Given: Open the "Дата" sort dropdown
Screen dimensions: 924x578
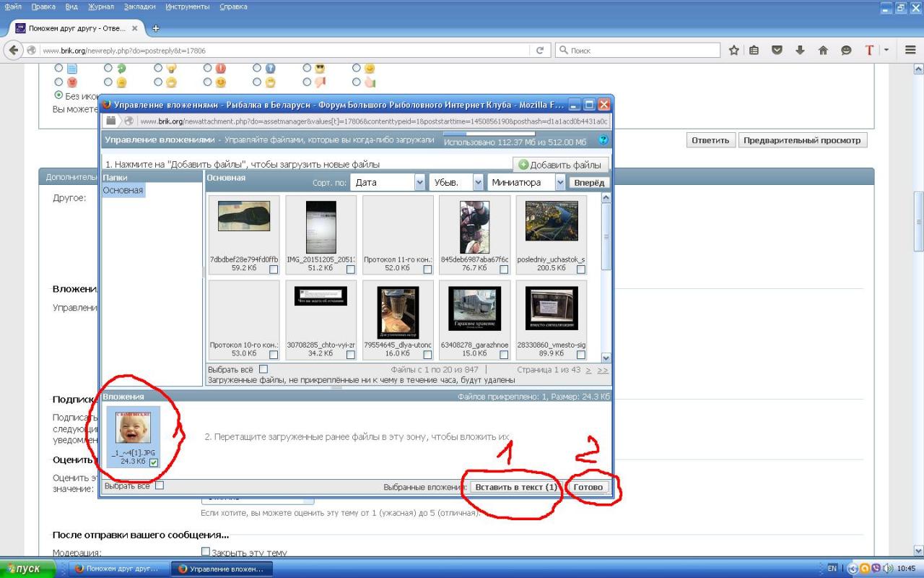Looking at the screenshot, I should click(x=388, y=183).
